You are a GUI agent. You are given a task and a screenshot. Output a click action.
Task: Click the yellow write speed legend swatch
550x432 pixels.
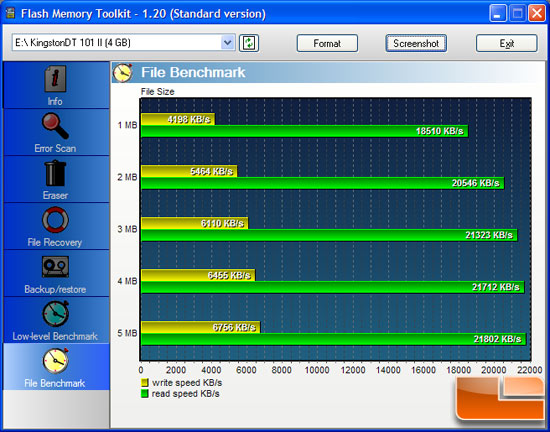(145, 383)
